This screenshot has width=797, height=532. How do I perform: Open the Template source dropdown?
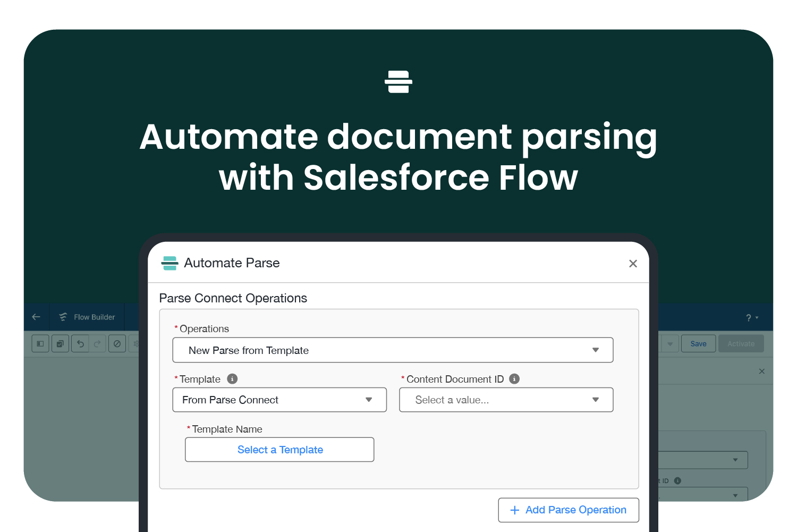pyautogui.click(x=279, y=400)
